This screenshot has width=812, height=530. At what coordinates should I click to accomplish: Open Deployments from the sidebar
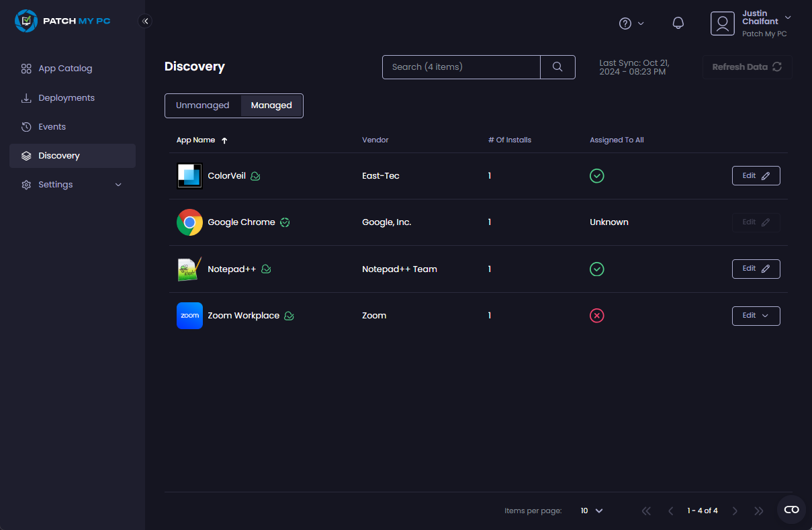click(x=66, y=98)
